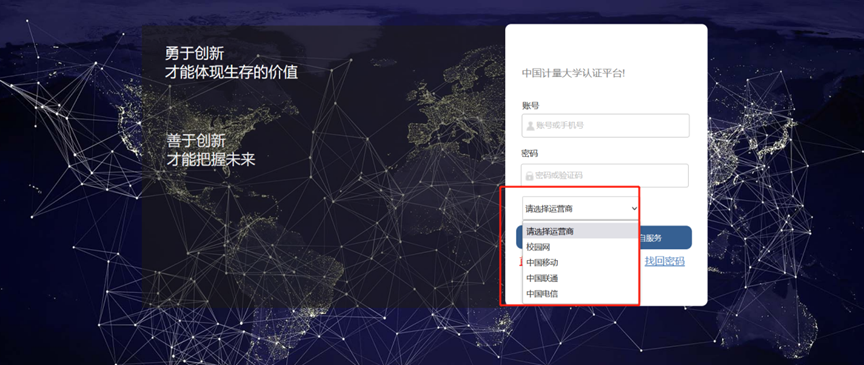Open the 请选择运营商 carrier dropdown box

coord(581,208)
